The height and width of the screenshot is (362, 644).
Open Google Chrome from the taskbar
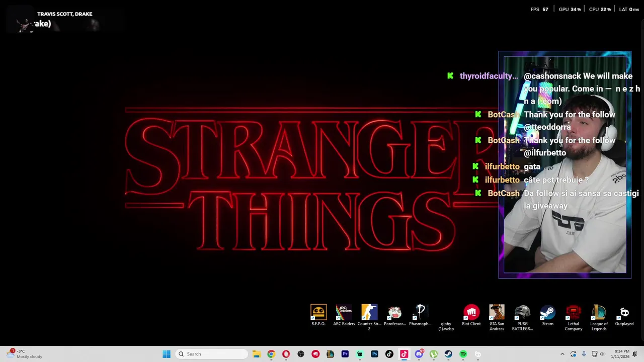(x=271, y=354)
